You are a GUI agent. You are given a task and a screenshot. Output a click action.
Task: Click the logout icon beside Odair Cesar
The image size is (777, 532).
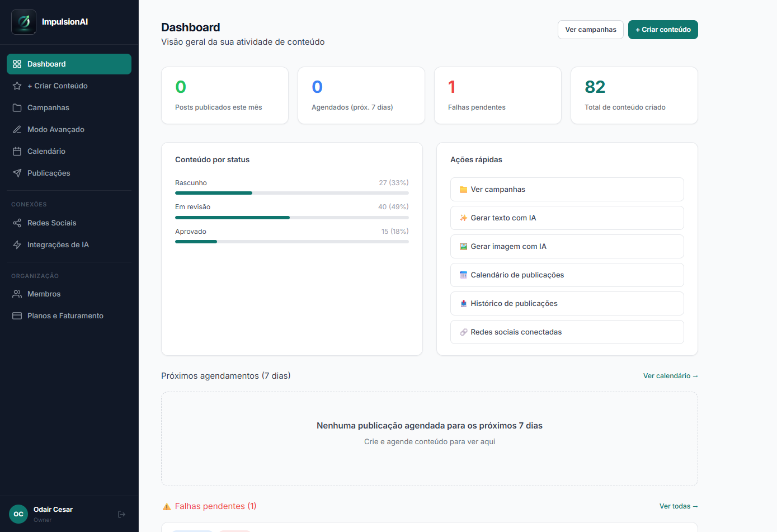[121, 514]
